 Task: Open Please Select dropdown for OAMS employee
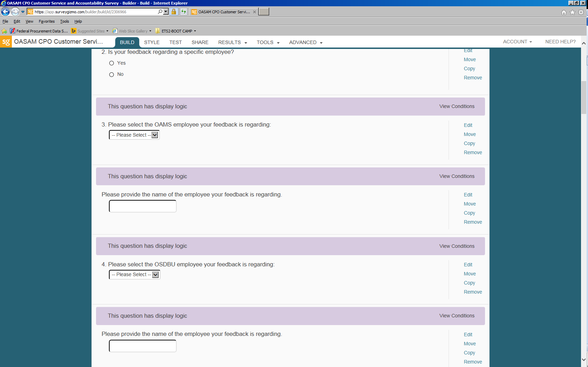pos(134,135)
